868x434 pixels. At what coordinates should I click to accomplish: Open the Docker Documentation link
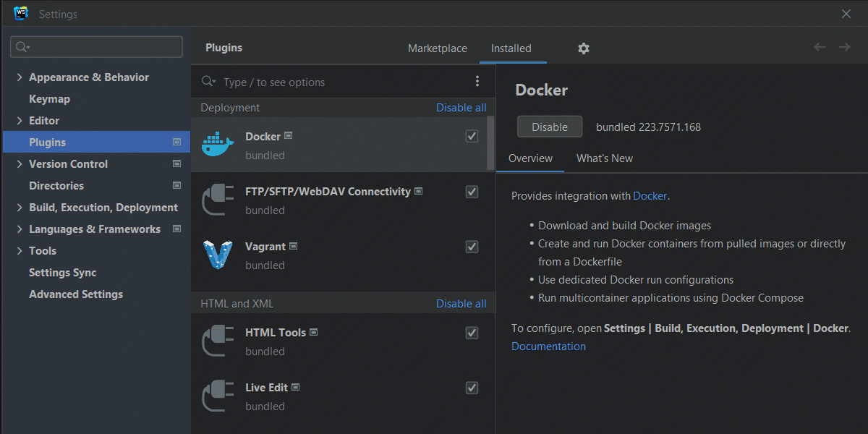coord(548,346)
